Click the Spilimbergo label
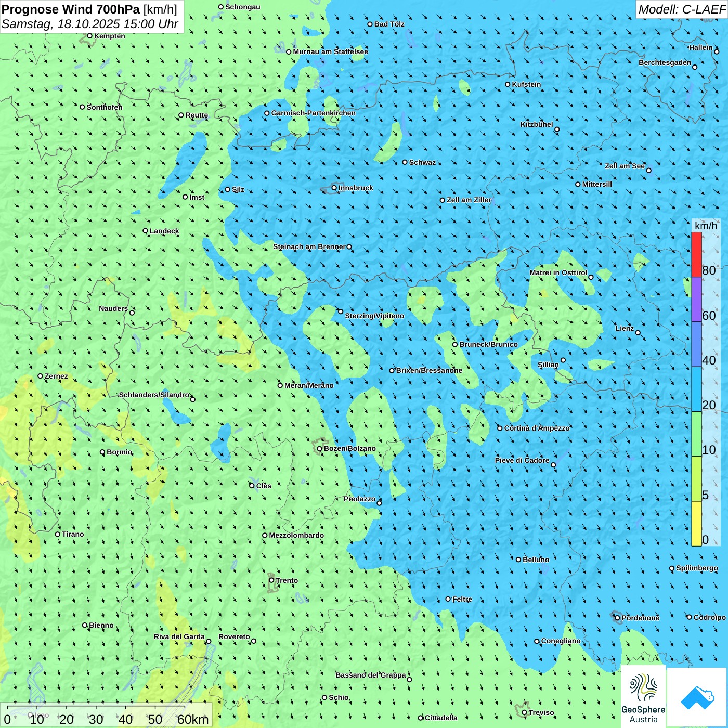This screenshot has width=728, height=728. 697,568
